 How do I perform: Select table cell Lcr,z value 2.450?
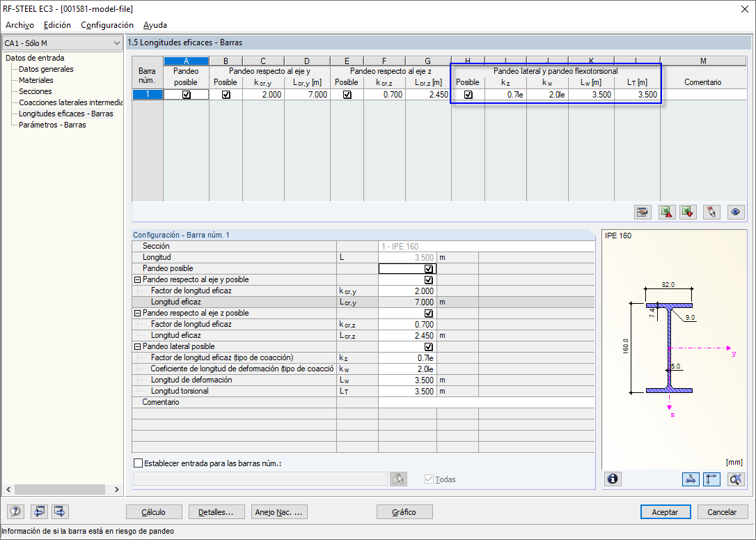428,95
